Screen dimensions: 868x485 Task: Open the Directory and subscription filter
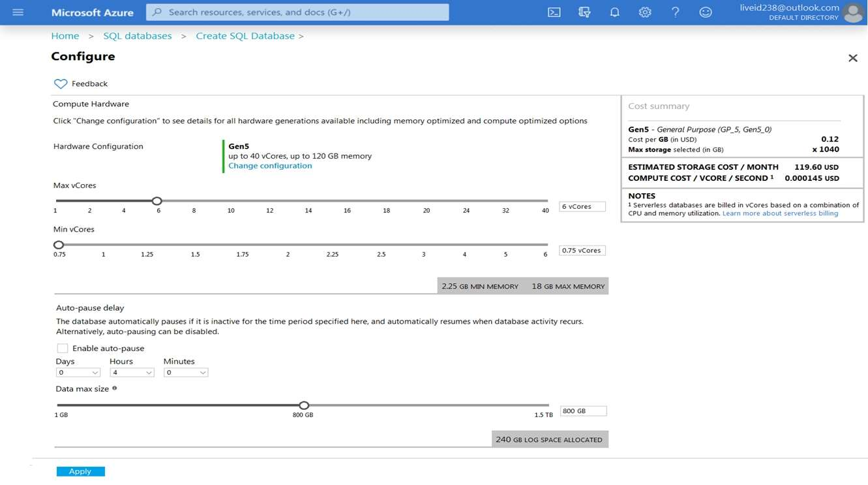coord(584,12)
